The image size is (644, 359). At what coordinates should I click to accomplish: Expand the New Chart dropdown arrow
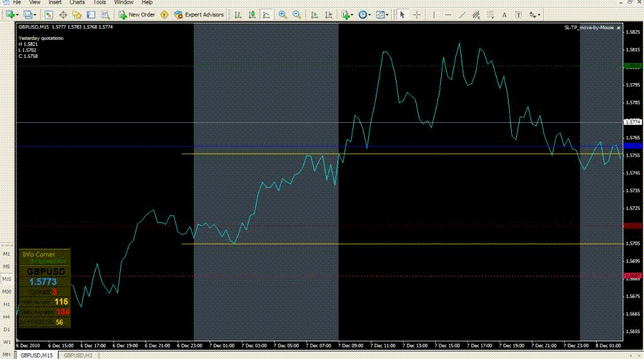[x=17, y=14]
